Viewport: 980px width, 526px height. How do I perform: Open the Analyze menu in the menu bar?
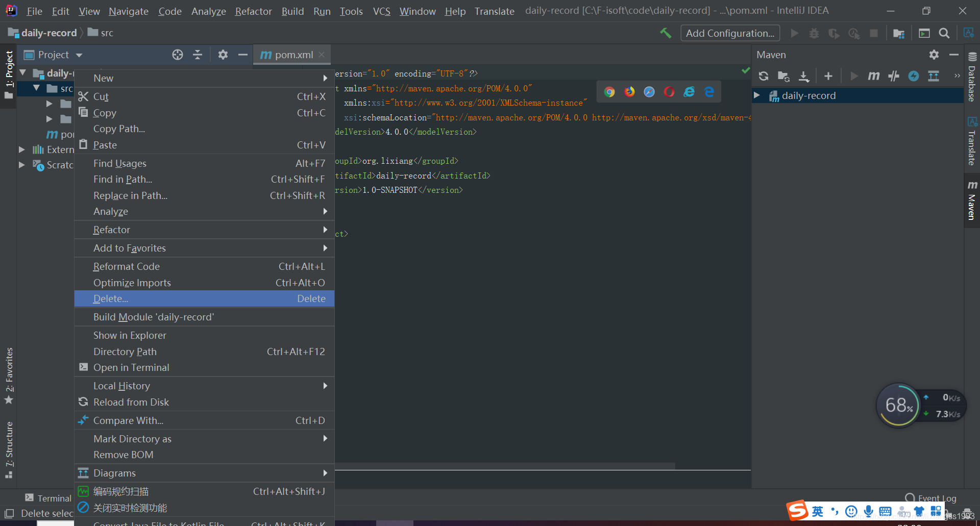tap(208, 11)
